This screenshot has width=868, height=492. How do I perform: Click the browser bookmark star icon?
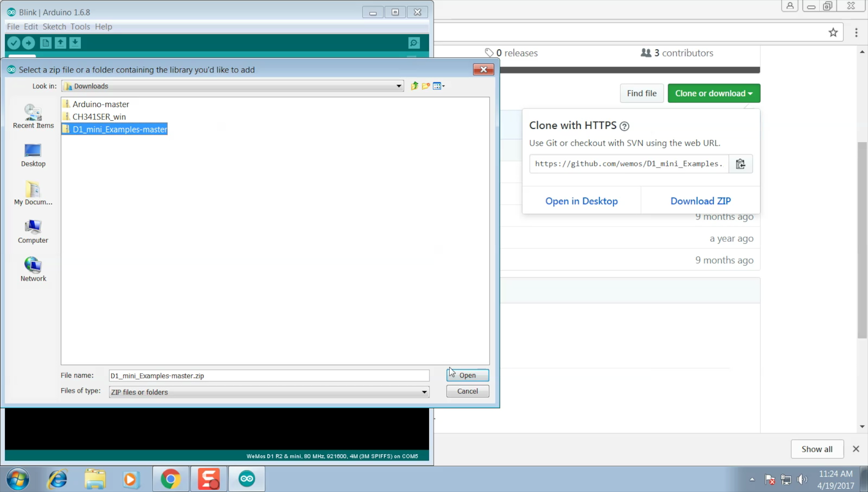(833, 33)
